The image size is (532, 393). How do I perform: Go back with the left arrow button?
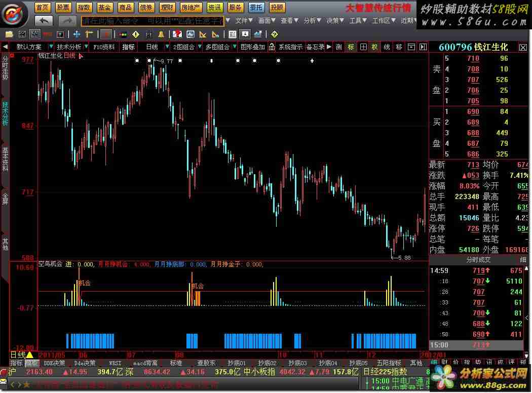tap(44, 21)
